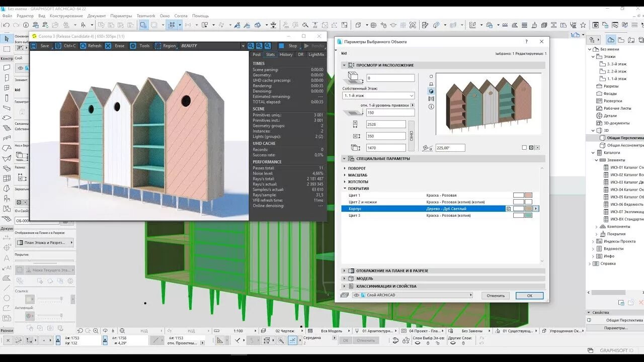Open the Слой ARCHICAD layer dropdown
644x362 pixels.
point(413,295)
